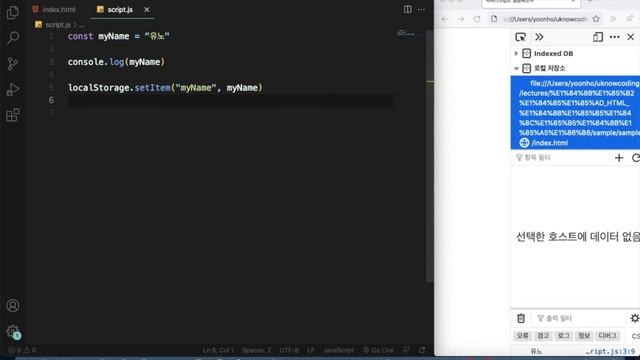The width and height of the screenshot is (640, 360).
Task: Open the Source Control view
Action: pyautogui.click(x=13, y=64)
